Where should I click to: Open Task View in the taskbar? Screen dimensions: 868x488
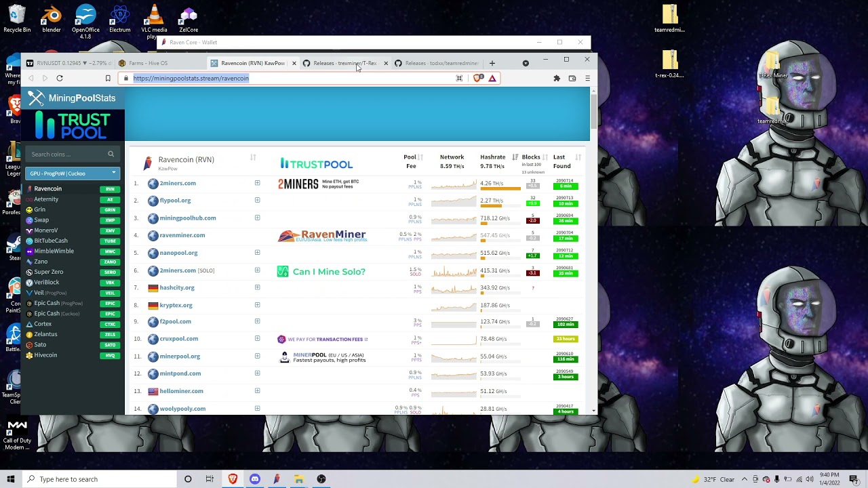pyautogui.click(x=210, y=479)
